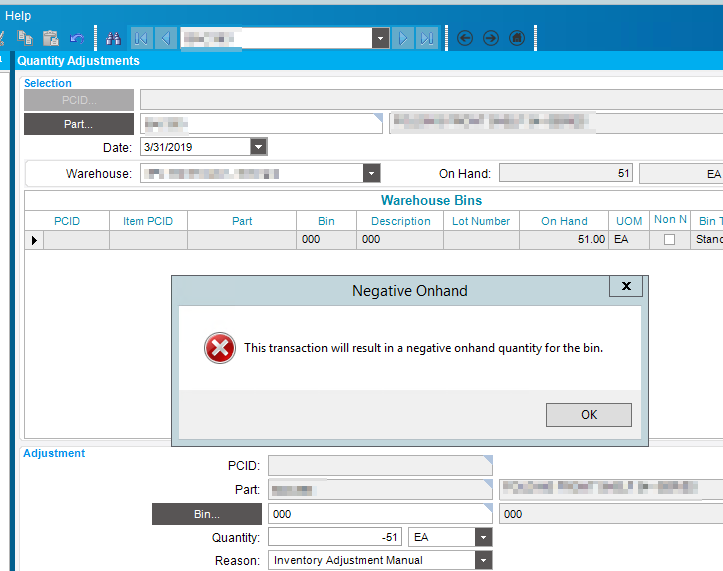Expand the Warehouse dropdown
Screen dimensions: 723x571
tap(371, 174)
